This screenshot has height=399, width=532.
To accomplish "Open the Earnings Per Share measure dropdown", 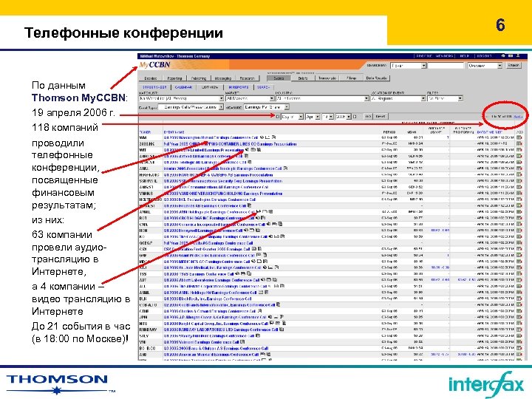I will pos(267,107).
